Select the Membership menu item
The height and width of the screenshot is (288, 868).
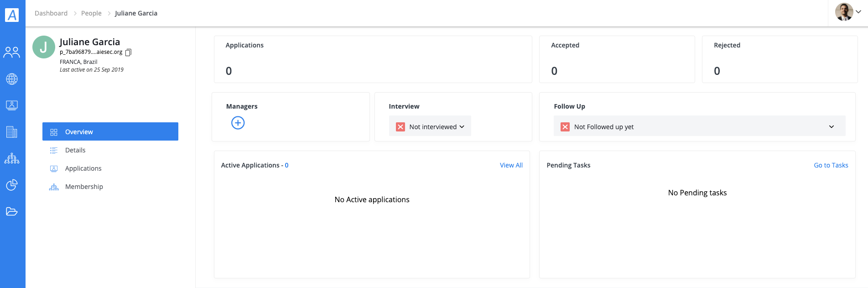pyautogui.click(x=110, y=187)
